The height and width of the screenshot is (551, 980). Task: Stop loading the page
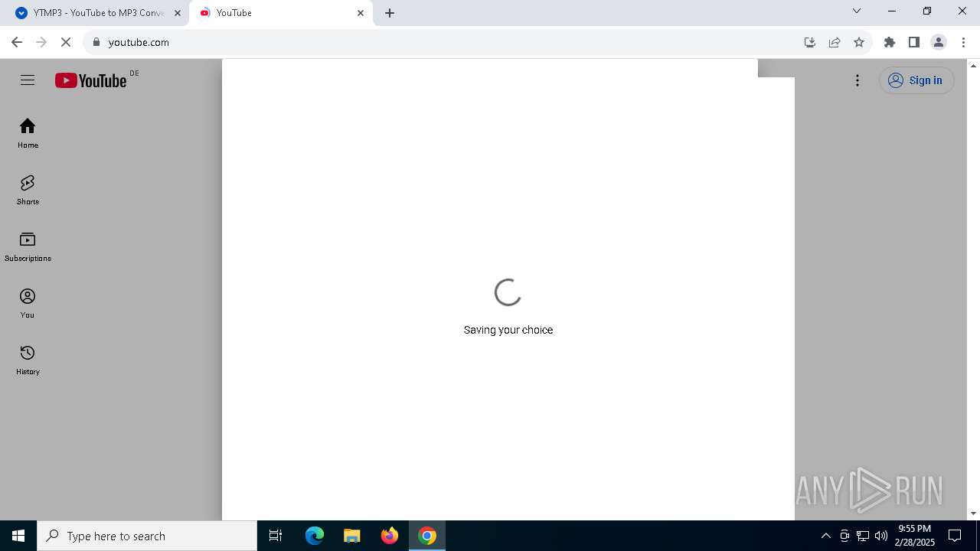(x=66, y=42)
